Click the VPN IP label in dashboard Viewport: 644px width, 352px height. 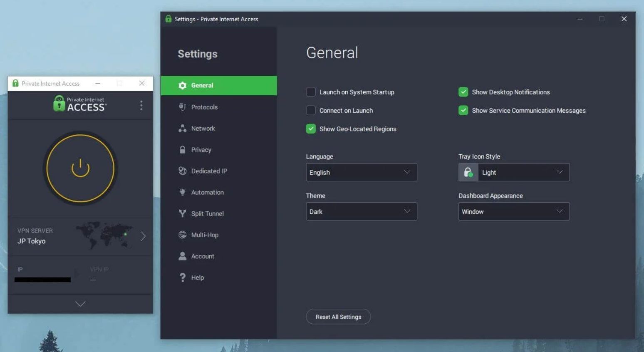point(99,269)
